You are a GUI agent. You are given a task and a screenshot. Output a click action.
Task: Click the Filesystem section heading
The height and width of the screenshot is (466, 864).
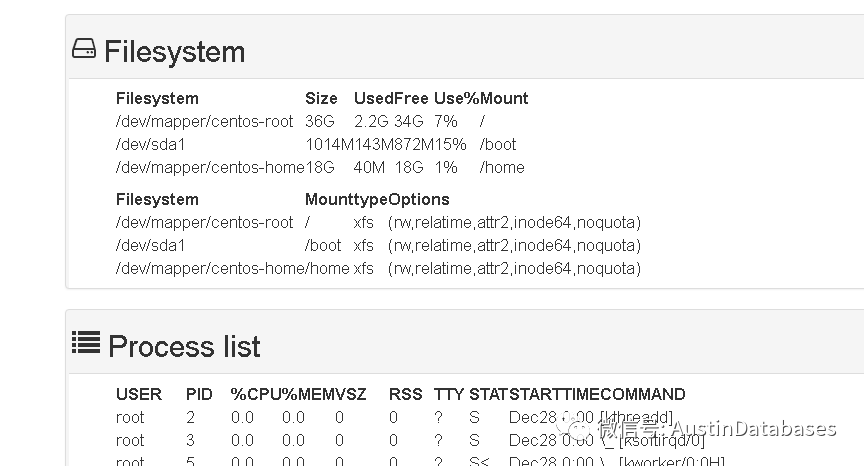pyautogui.click(x=174, y=51)
